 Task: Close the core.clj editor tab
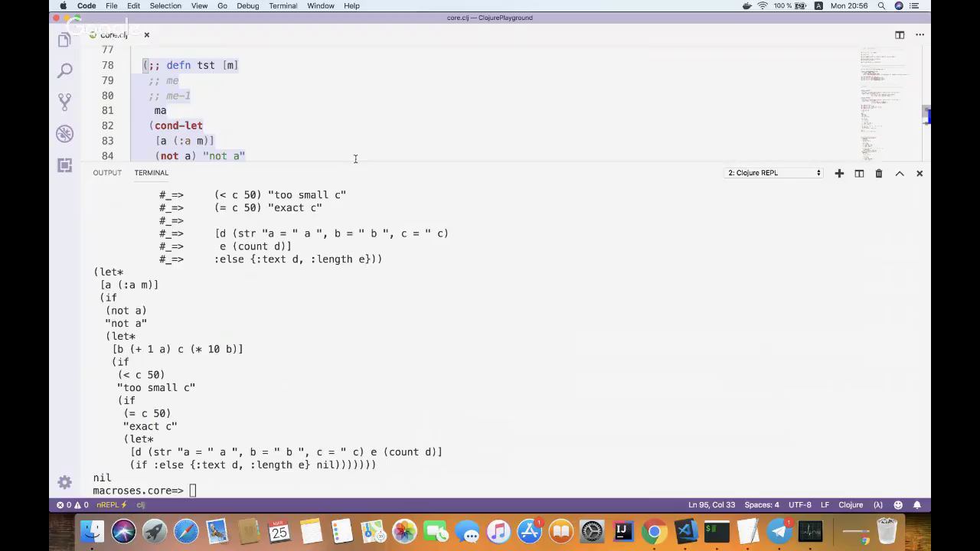(146, 35)
